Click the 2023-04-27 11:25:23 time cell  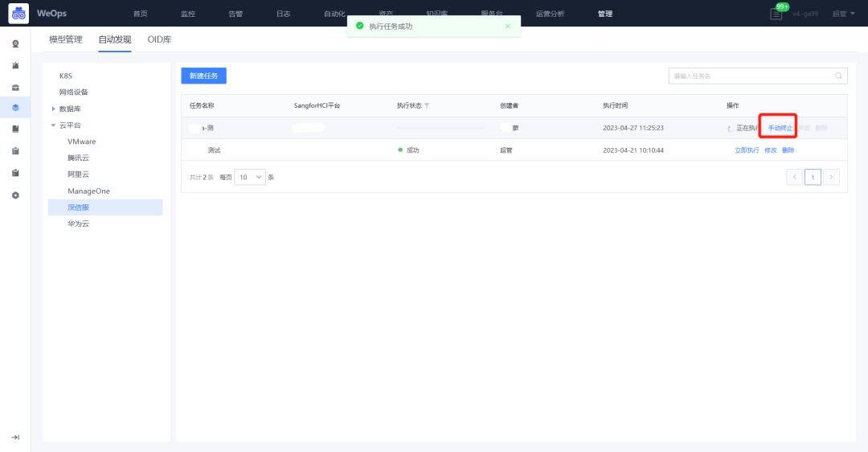[x=633, y=128]
